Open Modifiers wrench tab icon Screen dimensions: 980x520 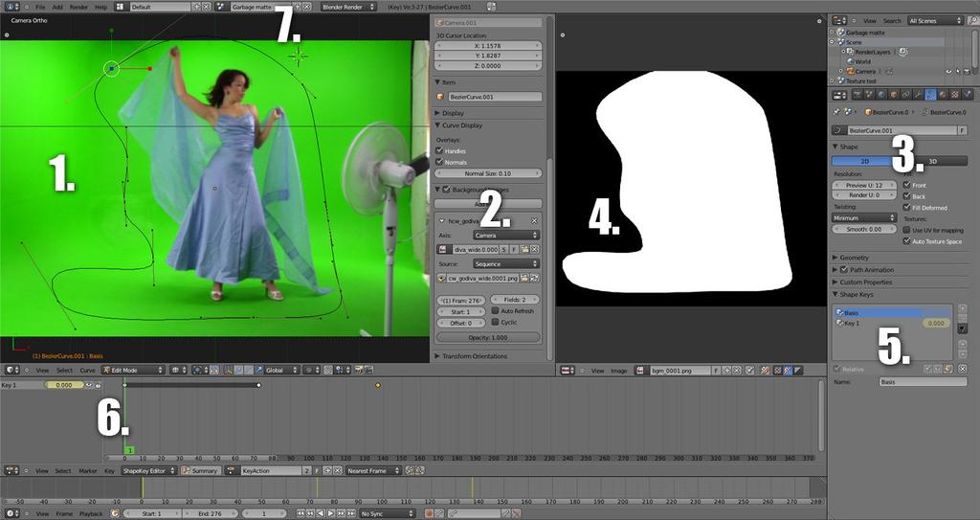point(918,95)
